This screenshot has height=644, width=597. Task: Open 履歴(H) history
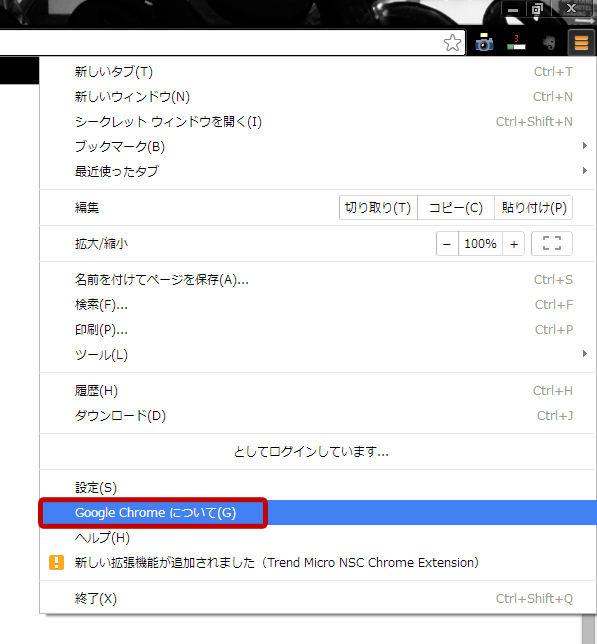318,391
